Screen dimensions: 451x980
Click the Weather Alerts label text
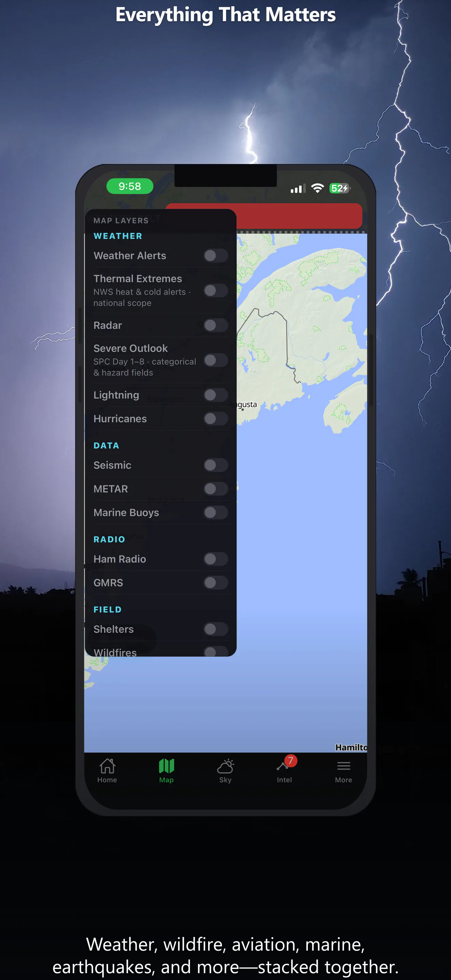pyautogui.click(x=130, y=256)
